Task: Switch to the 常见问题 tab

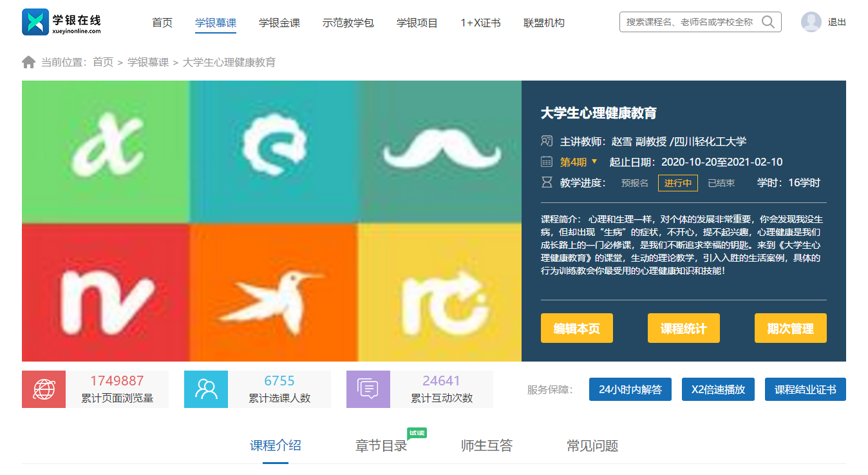Action: point(592,445)
